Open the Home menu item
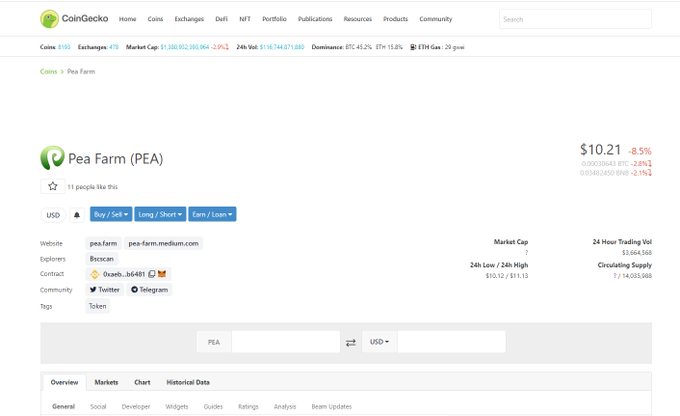This screenshot has height=416, width=680. [128, 19]
